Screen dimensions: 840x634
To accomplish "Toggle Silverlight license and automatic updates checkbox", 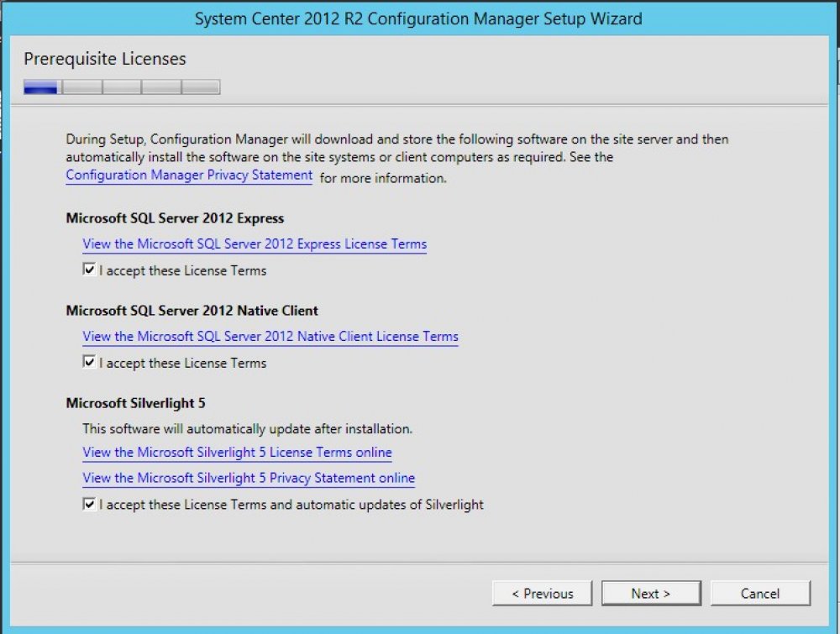I will (x=90, y=504).
